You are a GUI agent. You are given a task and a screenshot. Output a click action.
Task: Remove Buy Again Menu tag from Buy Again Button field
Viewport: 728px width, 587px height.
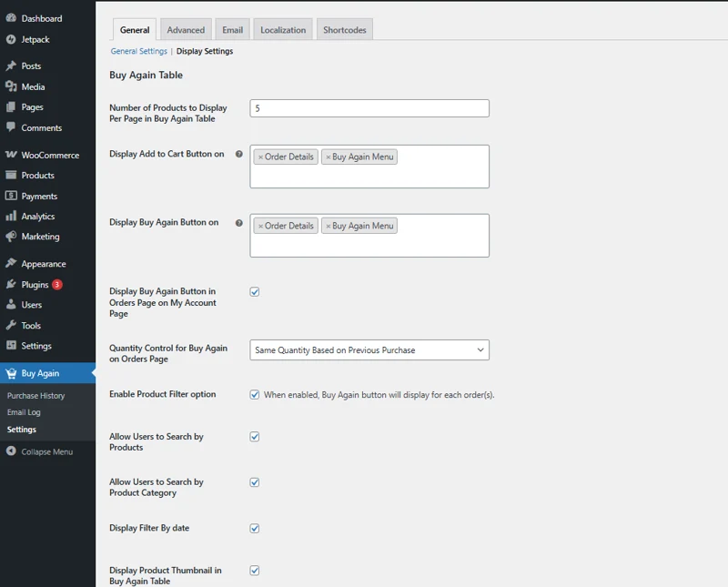pyautogui.click(x=329, y=227)
